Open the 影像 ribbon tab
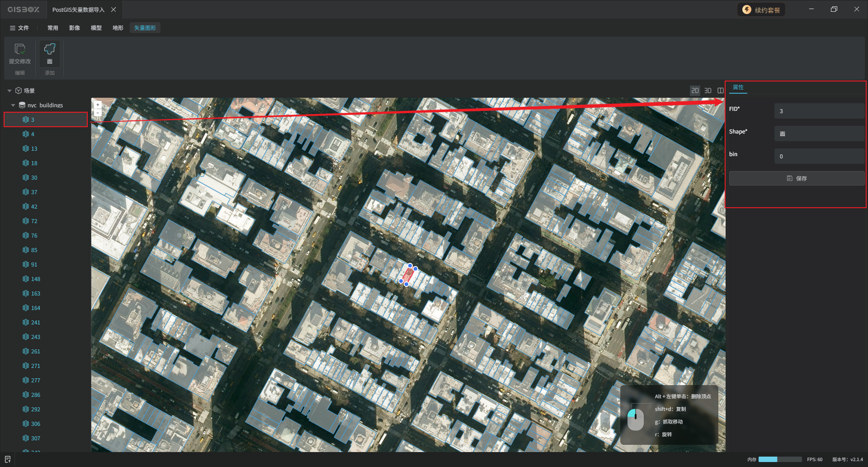868x467 pixels. pos(75,28)
